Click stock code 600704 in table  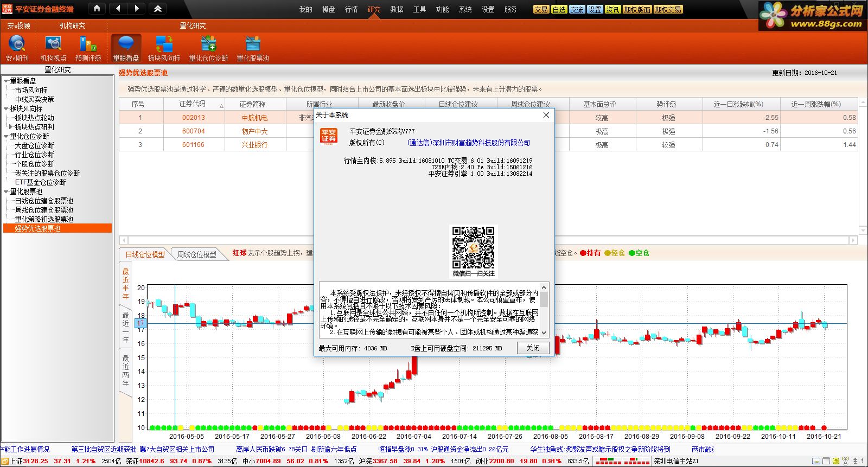(194, 131)
